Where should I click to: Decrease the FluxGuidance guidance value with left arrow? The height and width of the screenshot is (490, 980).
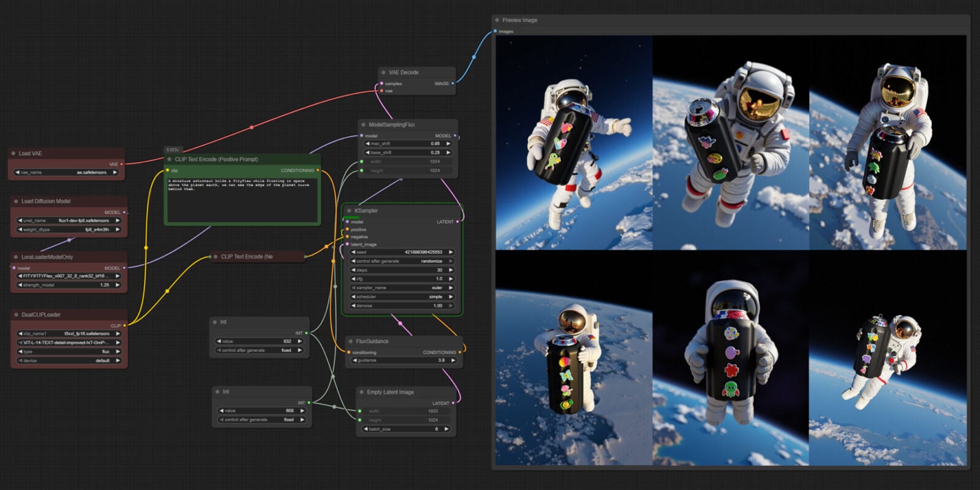[354, 361]
